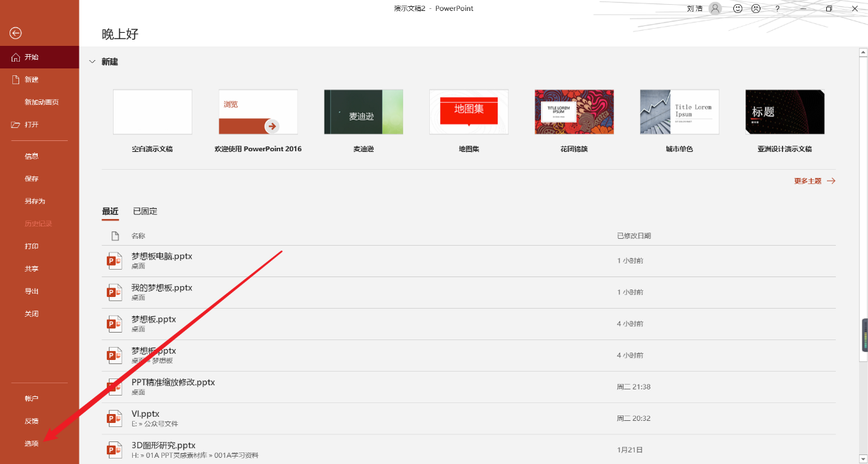868x464 pixels.
Task: Open 帐户 in the sidebar
Action: [x=40, y=398]
